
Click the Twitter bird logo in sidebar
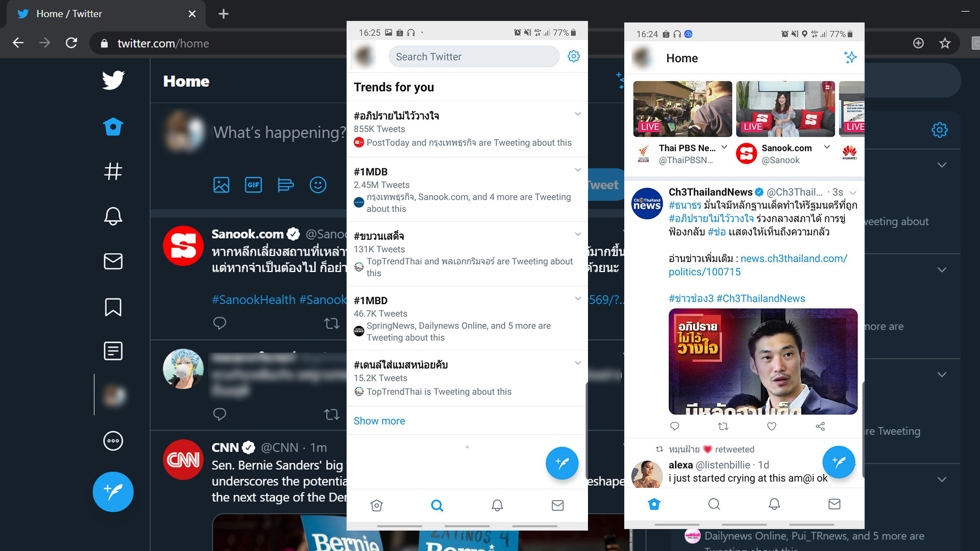click(113, 80)
